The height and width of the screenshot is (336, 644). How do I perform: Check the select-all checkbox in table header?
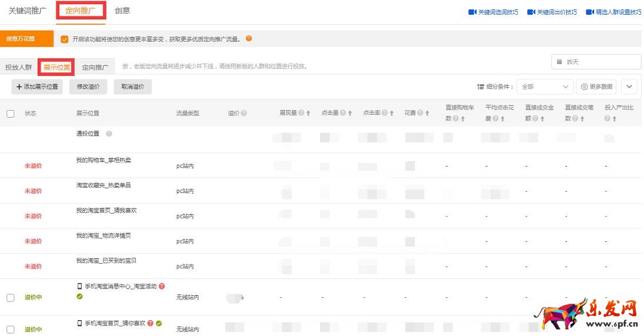(x=11, y=114)
